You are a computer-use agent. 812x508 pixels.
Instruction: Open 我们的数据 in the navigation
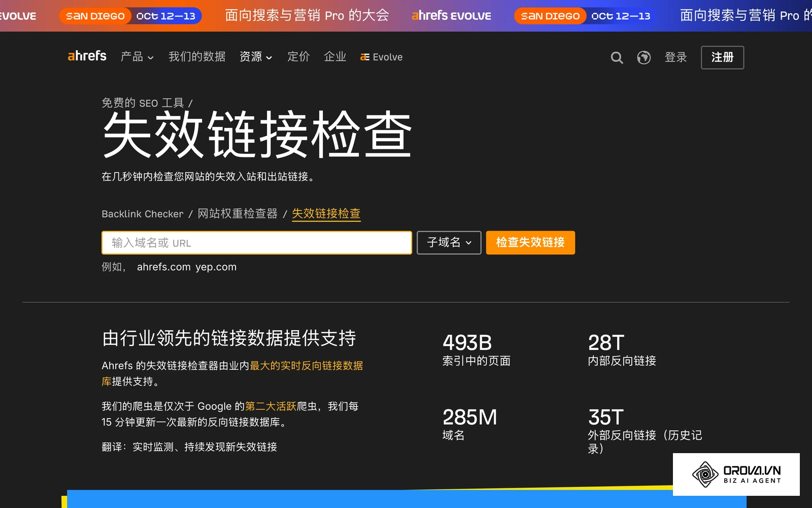click(x=197, y=57)
